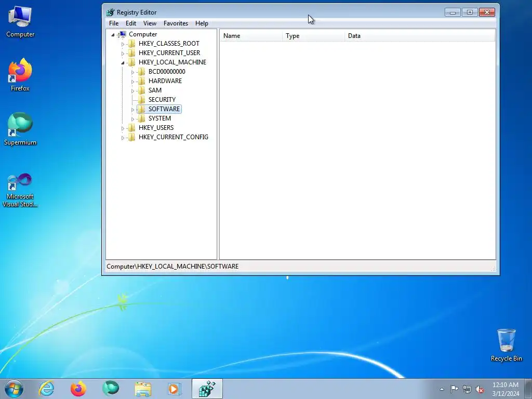532x399 pixels.
Task: Click HKEY_LOCAL_MACHINE folder icon
Action: tap(131, 62)
